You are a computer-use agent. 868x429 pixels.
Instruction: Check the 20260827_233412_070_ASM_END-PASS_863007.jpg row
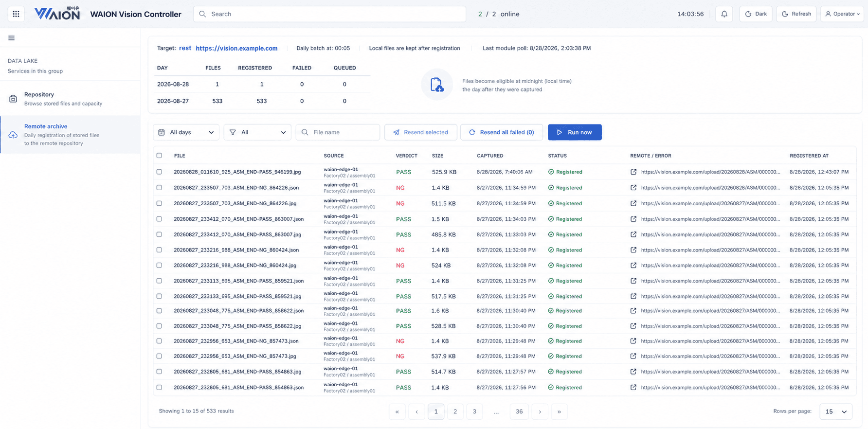tap(159, 234)
